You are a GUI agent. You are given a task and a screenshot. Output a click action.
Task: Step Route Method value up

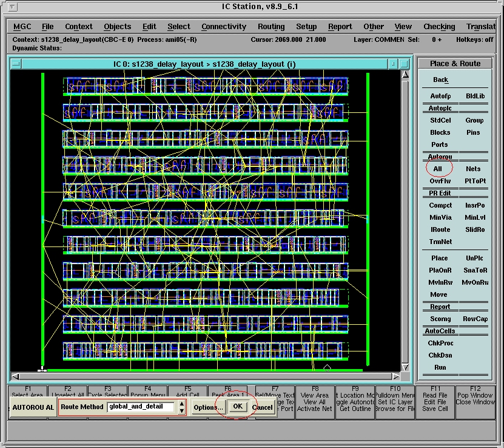(181, 404)
